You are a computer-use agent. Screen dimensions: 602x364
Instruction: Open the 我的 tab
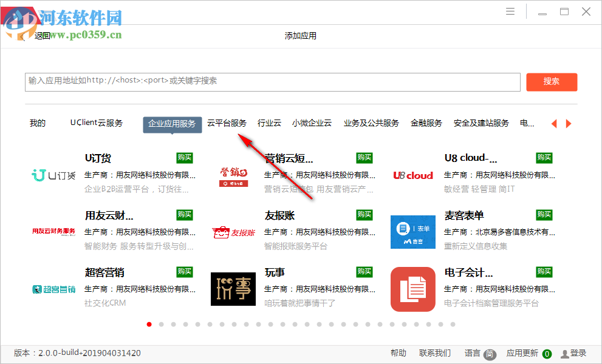[x=37, y=123]
